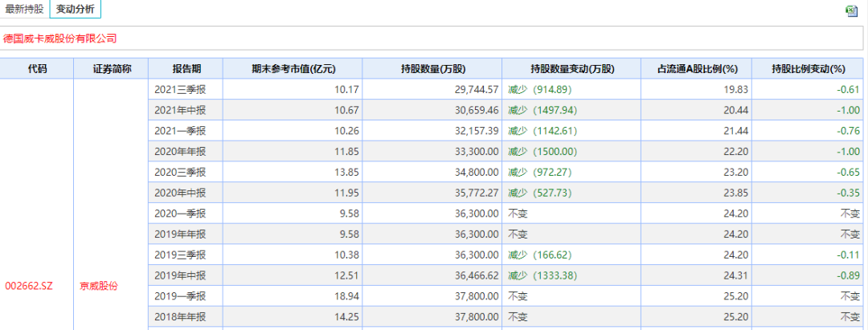Screen dimensions: 868x330
Task: Click market value 14.25
Action: [347, 317]
